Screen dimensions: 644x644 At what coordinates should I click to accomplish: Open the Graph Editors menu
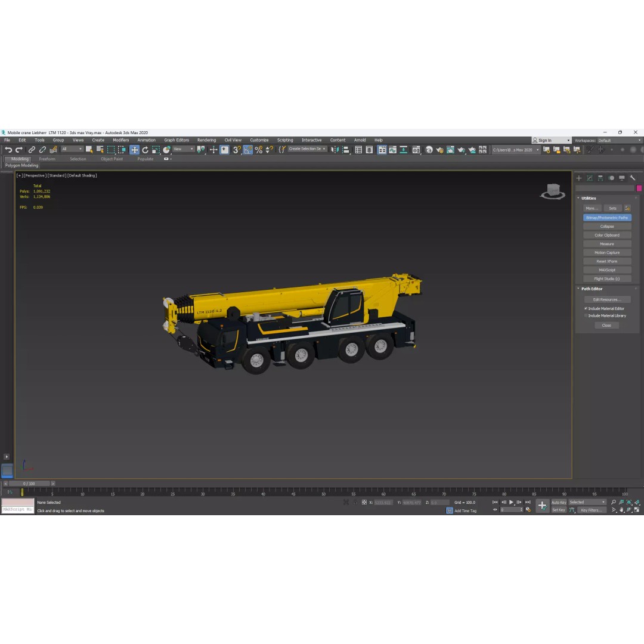[x=177, y=140]
